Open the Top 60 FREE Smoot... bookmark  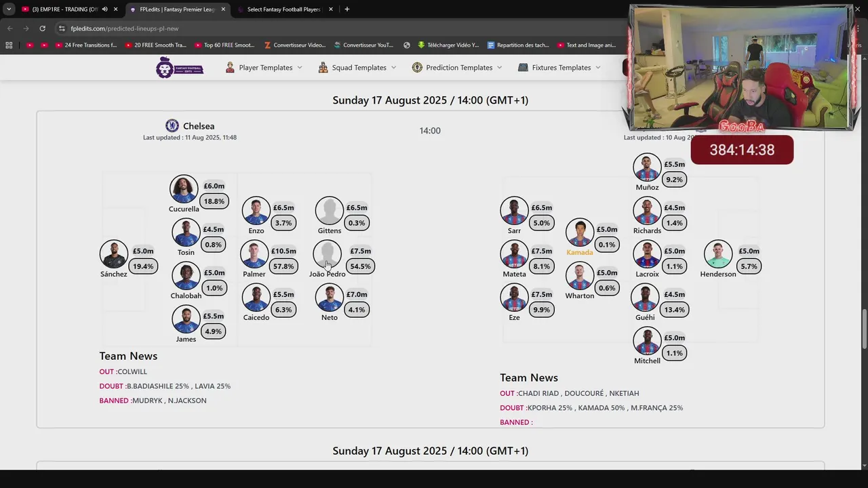coord(224,45)
